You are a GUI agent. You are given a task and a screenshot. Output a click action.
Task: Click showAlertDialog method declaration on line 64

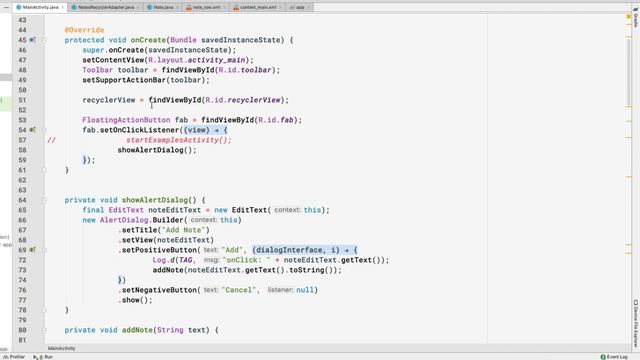(x=155, y=200)
